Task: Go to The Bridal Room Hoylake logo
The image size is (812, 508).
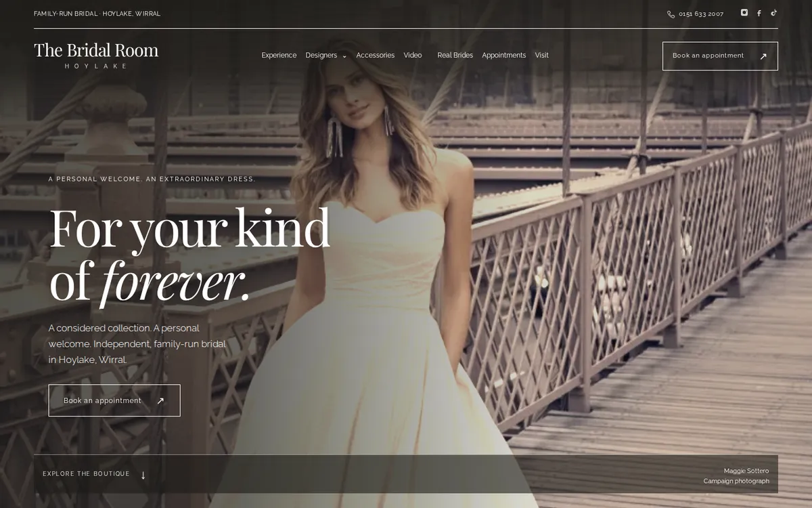Action: click(96, 56)
